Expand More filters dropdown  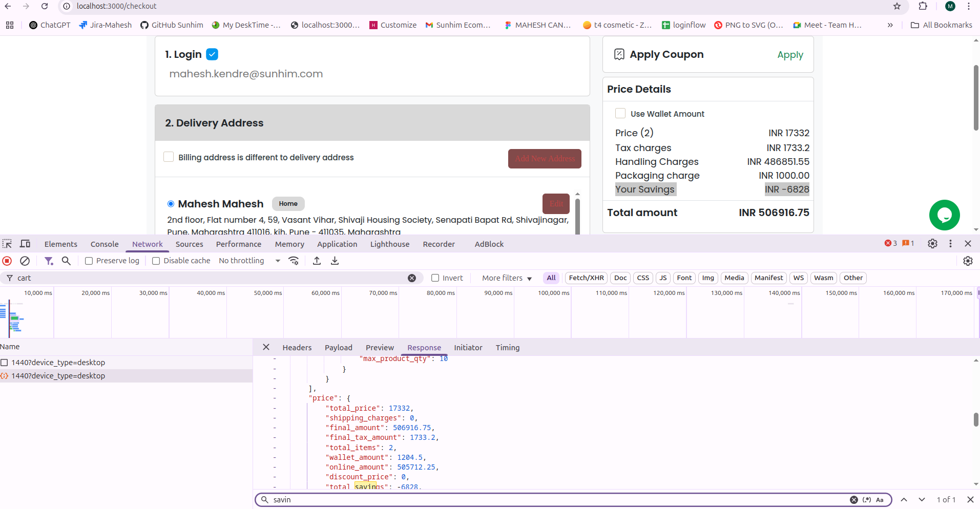[507, 278]
